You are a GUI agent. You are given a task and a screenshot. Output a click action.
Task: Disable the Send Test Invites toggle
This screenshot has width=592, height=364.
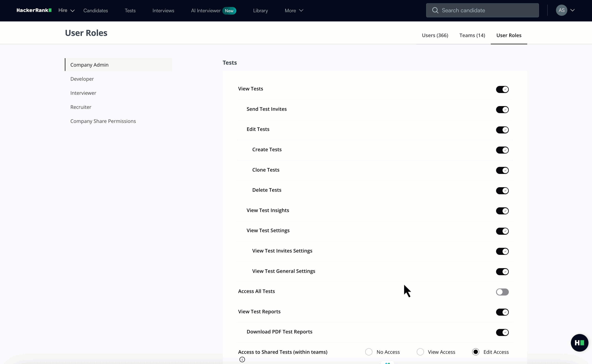[502, 109]
